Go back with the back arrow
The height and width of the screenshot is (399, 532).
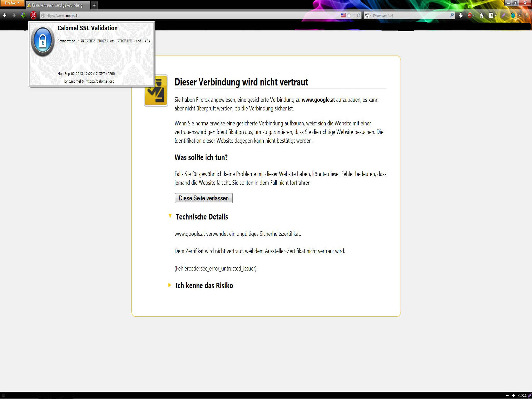[5, 15]
